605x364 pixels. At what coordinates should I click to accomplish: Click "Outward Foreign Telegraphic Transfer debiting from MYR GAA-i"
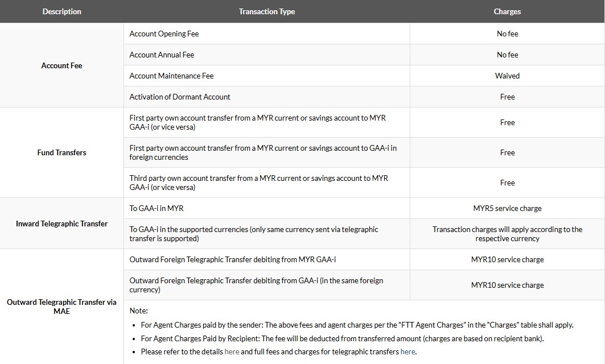232,259
